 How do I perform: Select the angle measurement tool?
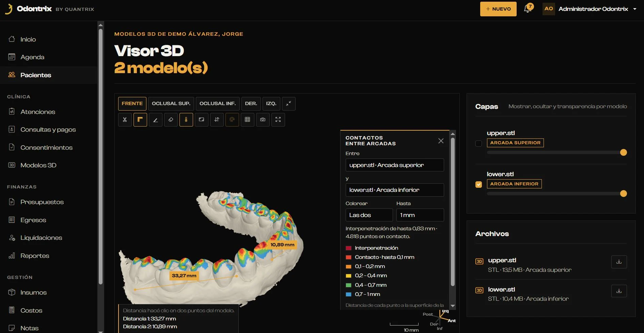tap(156, 120)
